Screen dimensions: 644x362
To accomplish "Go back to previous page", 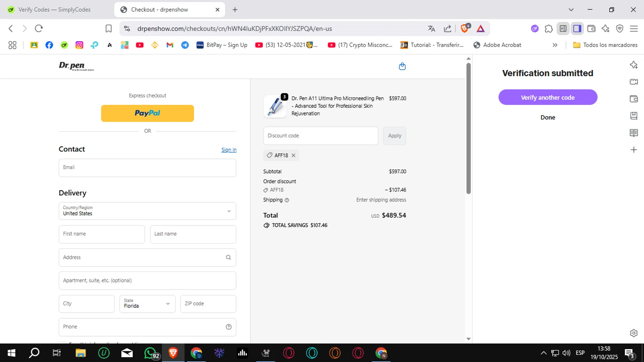I will tap(11, 28).
